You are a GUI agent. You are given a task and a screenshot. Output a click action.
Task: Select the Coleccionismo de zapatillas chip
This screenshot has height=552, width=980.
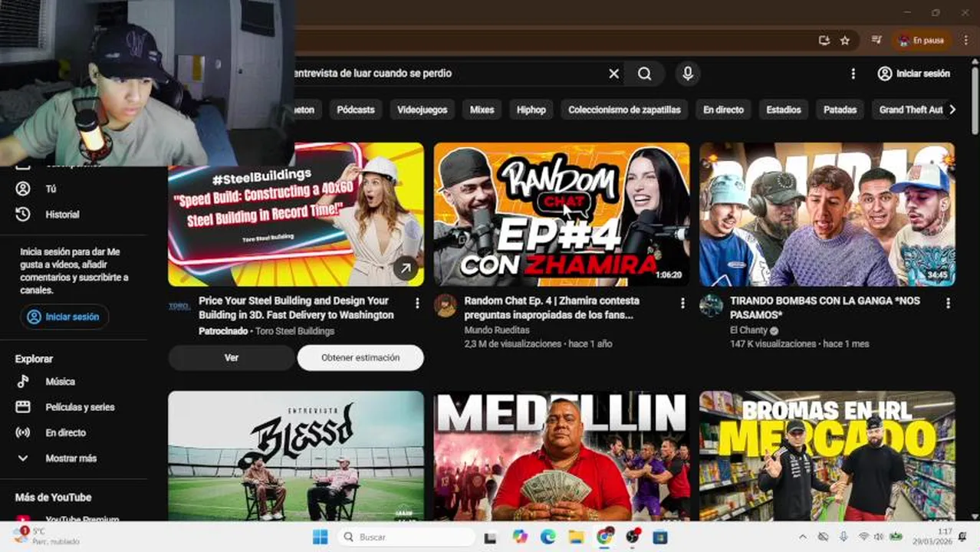(624, 110)
